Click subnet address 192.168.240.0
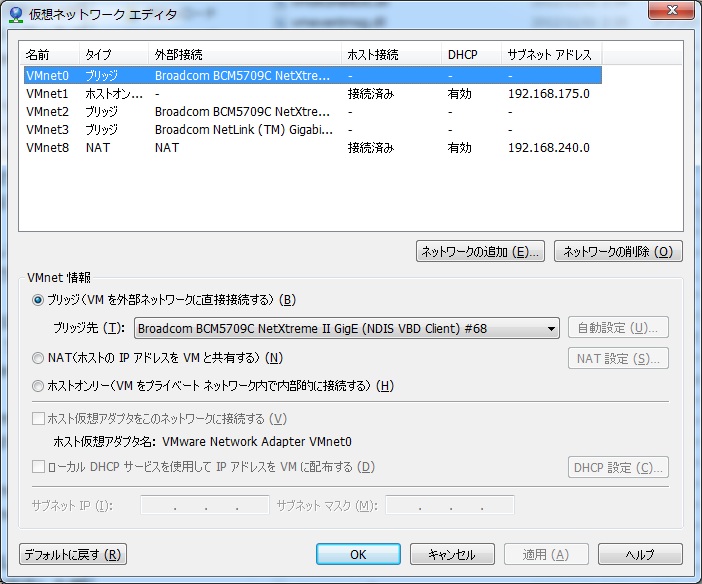The width and height of the screenshot is (702, 584). click(x=548, y=147)
